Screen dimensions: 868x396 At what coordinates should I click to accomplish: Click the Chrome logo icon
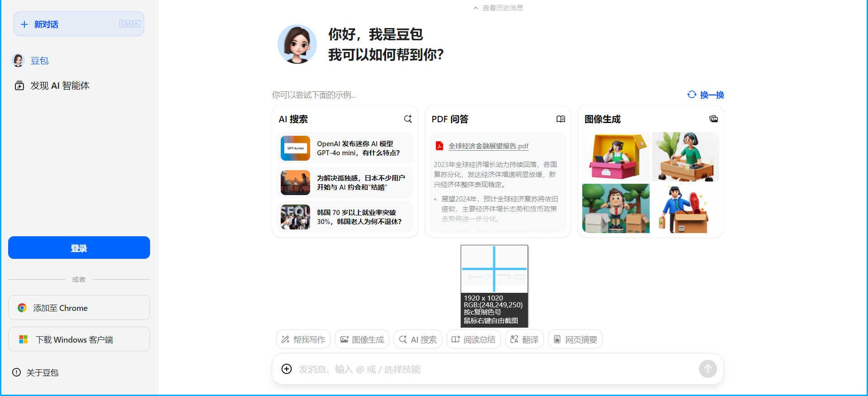pos(22,308)
